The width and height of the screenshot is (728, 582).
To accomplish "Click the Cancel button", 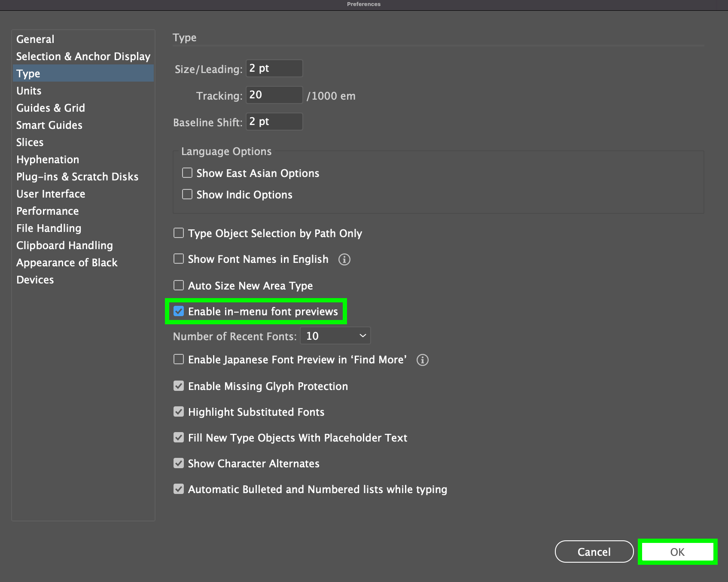I will (594, 552).
